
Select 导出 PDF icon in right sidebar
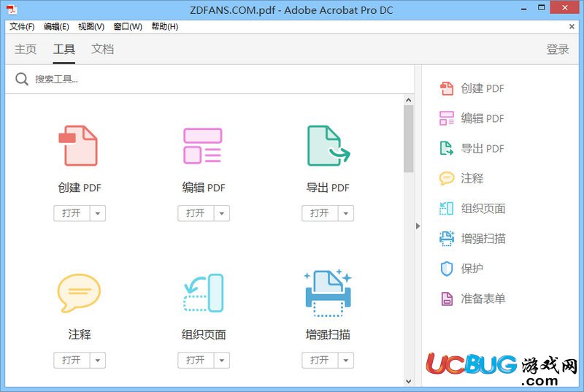pyautogui.click(x=447, y=148)
